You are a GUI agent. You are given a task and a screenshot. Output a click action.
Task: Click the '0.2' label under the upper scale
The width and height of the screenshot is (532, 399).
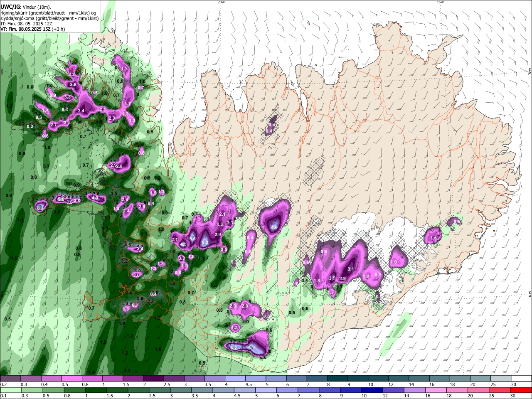click(x=3, y=384)
